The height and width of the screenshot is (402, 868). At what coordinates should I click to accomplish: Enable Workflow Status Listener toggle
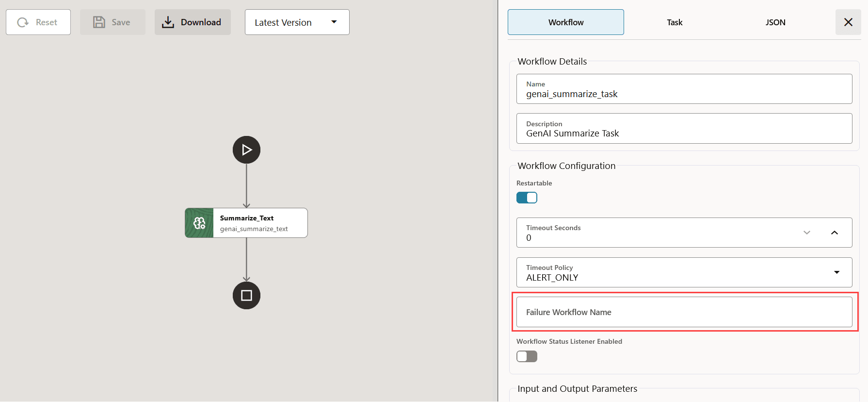tap(527, 356)
